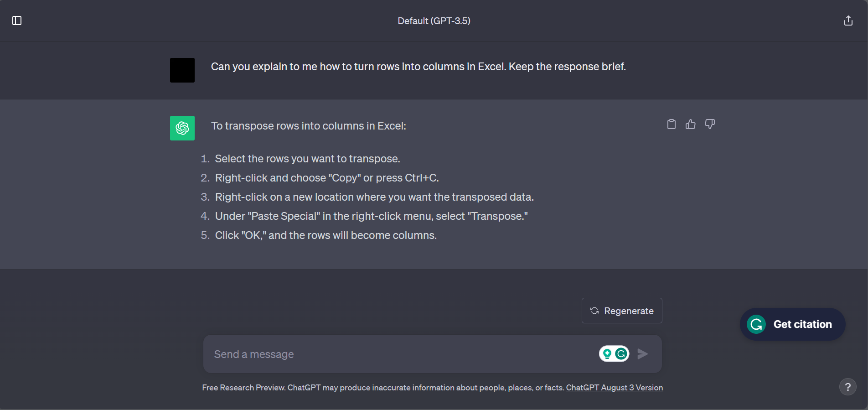Click the step mentioning Ctrl+C
The width and height of the screenshot is (868, 410).
click(x=326, y=178)
